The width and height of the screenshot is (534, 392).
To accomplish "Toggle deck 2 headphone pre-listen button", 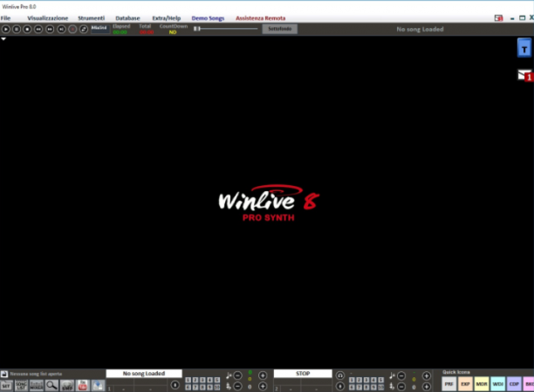I will (x=340, y=375).
